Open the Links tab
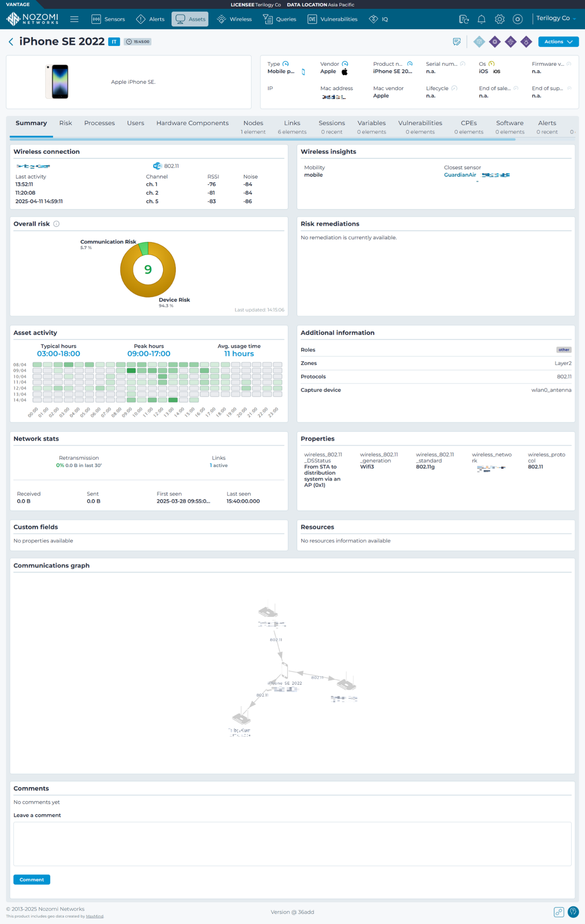Screen dimensions: 585x924 point(292,127)
